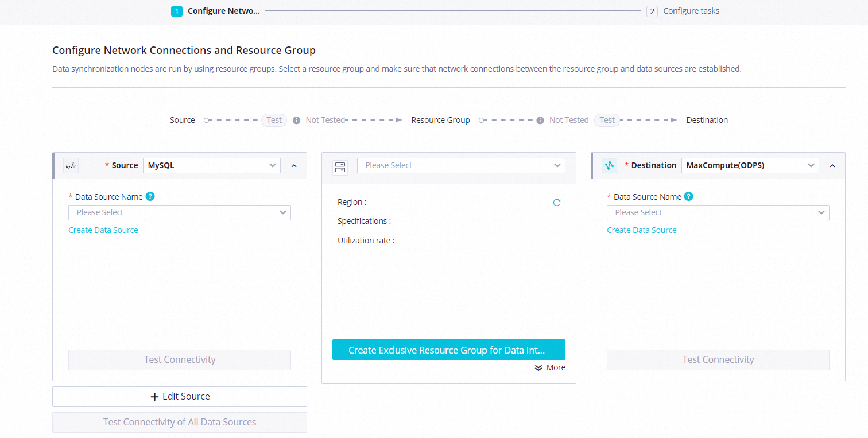Click the info icon beside source Not Tested
The height and width of the screenshot is (438, 868).
(297, 121)
